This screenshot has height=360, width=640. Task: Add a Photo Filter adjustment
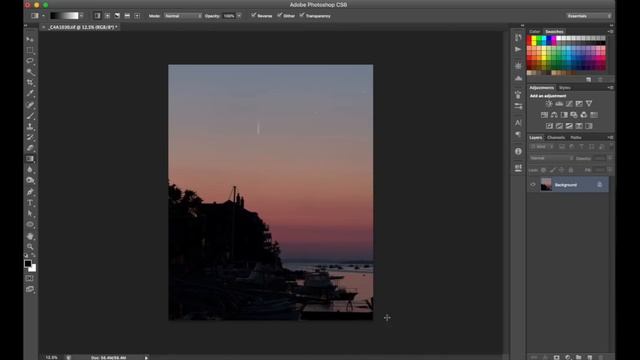click(574, 115)
